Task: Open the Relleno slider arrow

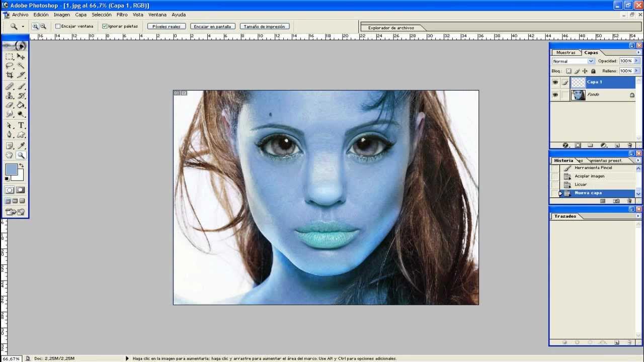Action: point(636,71)
